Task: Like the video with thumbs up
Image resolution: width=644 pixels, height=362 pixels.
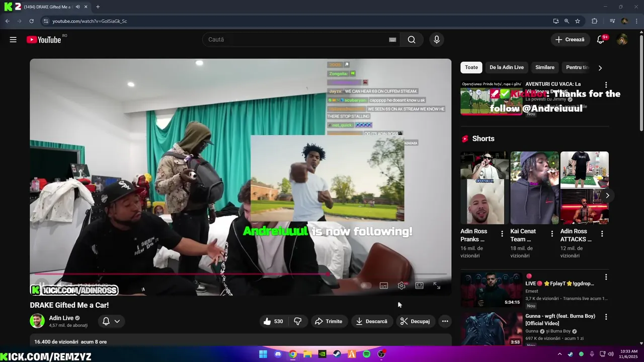Action: pos(274,321)
